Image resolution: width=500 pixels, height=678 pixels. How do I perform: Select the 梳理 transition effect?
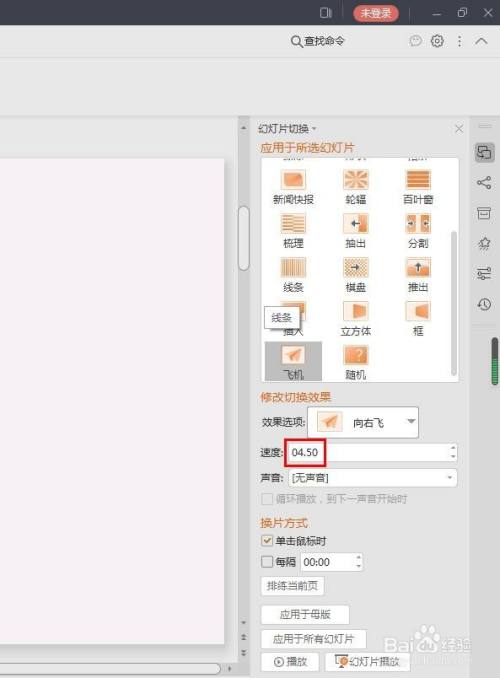(293, 231)
